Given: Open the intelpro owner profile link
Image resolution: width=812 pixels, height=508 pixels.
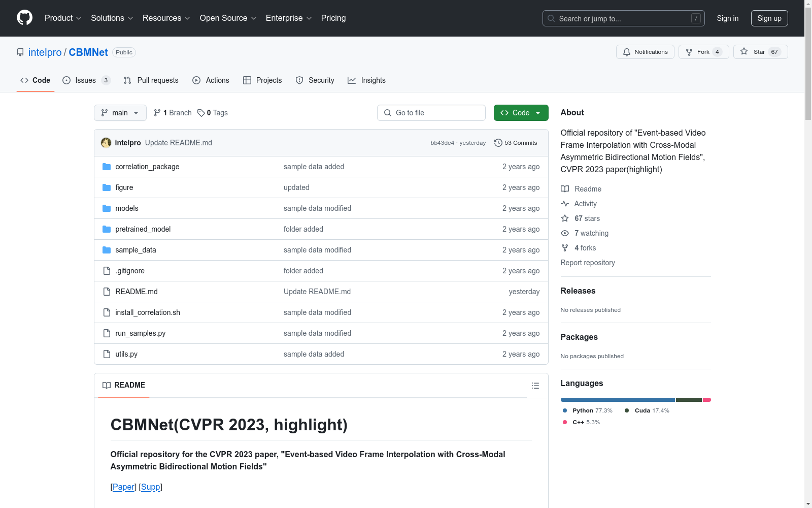Looking at the screenshot, I should coord(45,52).
